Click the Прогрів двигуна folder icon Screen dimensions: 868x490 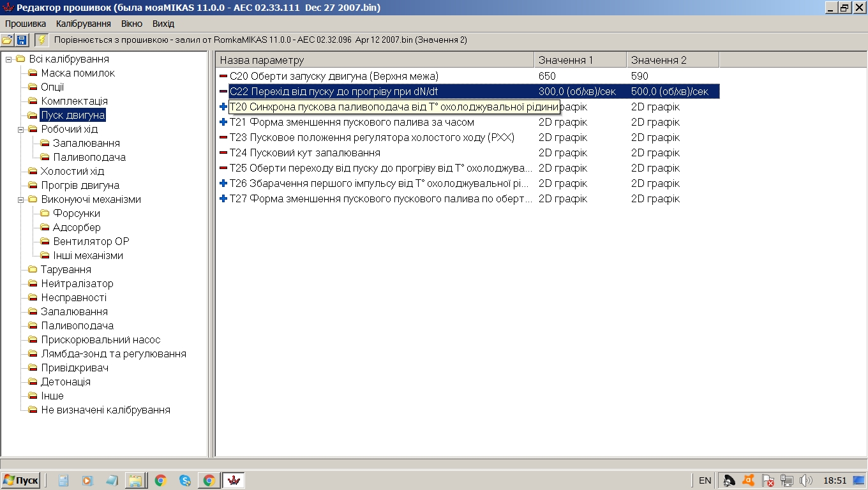pos(33,186)
